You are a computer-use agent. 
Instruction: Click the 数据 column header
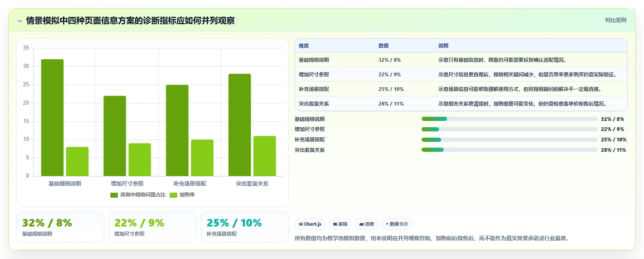point(384,45)
